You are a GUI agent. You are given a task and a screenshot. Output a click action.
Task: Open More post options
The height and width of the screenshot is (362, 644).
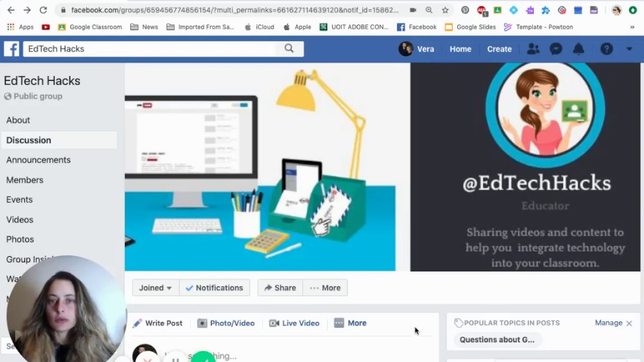coord(350,323)
